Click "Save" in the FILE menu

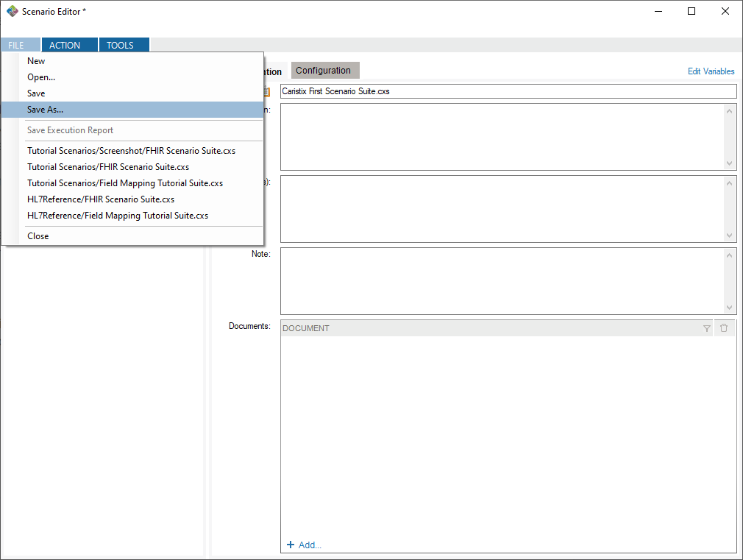tap(35, 93)
